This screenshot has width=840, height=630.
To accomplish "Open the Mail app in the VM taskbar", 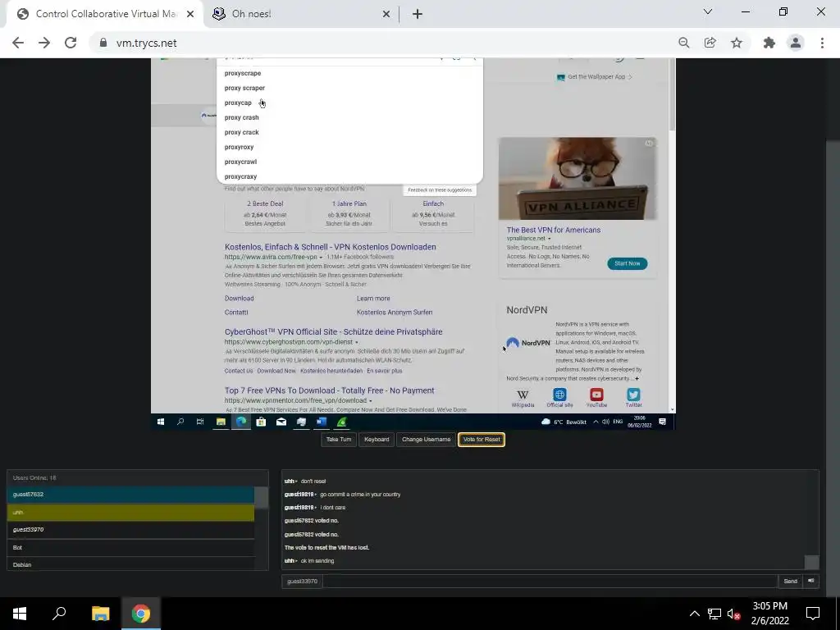I will click(x=281, y=422).
